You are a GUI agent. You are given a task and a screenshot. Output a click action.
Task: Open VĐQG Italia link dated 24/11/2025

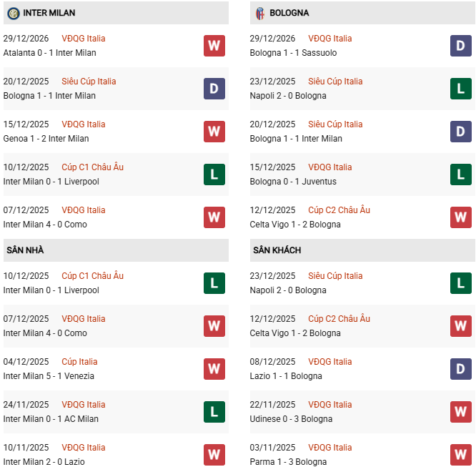tap(83, 405)
